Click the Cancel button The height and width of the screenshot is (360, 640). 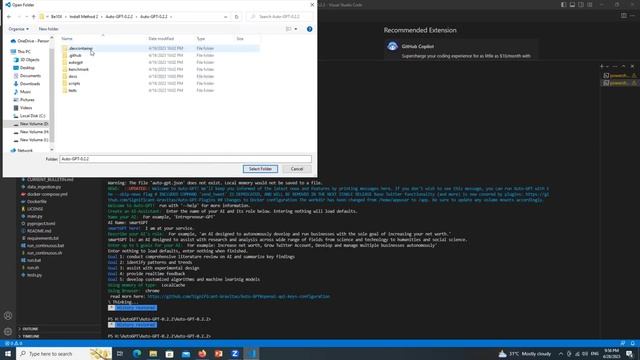click(x=297, y=169)
